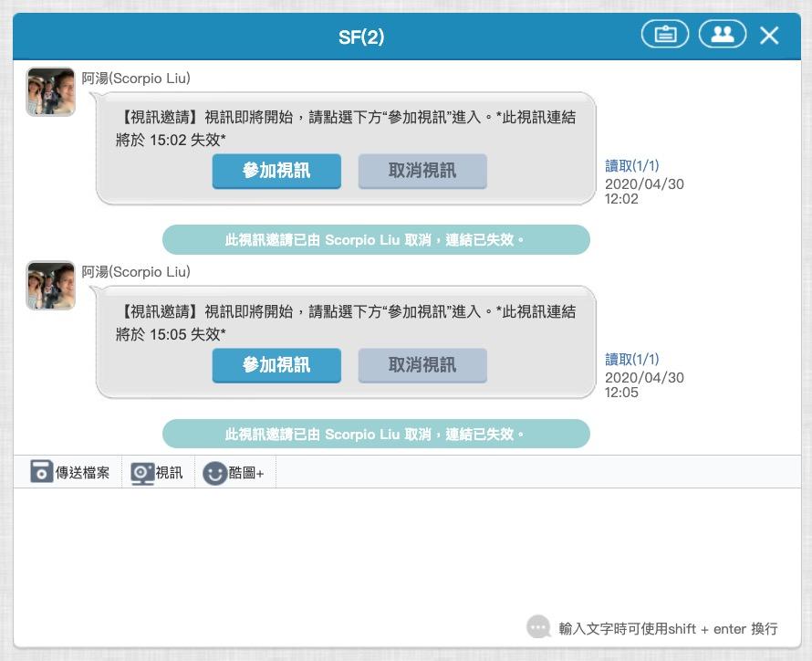Open read status link for 12:05 message
Viewport: 812px width, 661px height.
tap(631, 359)
